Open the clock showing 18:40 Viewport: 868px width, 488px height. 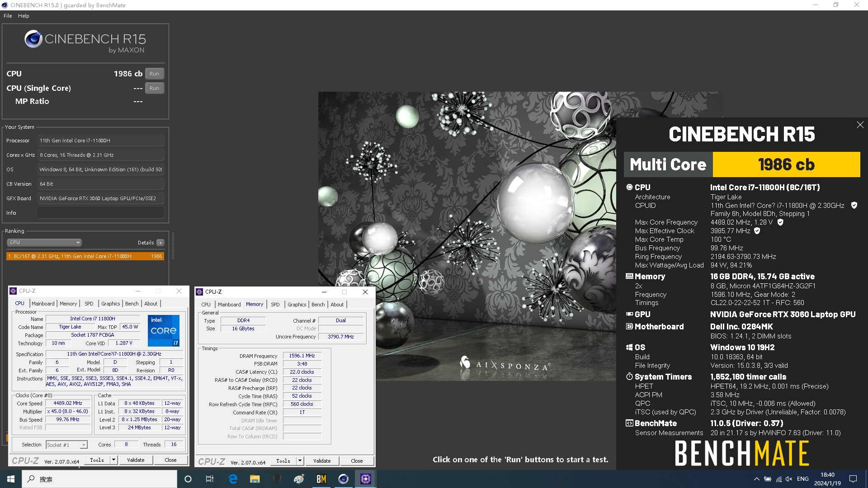(x=827, y=479)
